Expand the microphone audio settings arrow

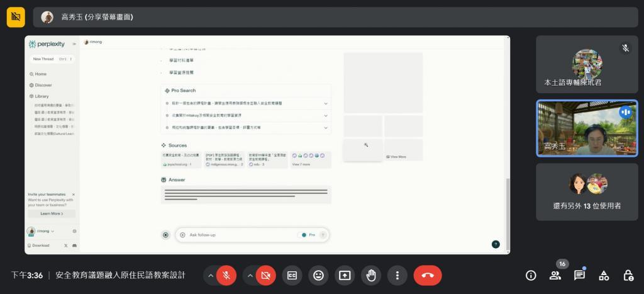(211, 275)
